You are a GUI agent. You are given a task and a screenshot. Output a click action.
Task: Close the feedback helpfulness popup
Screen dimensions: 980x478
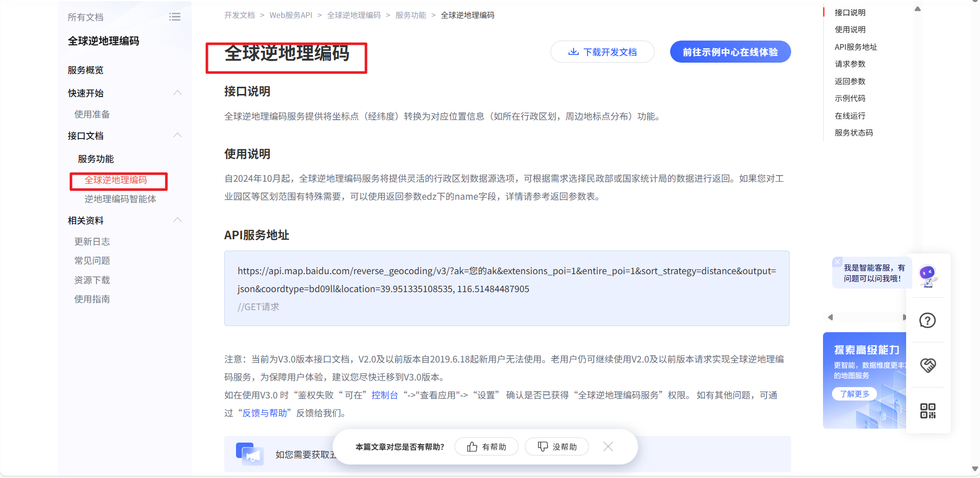[x=608, y=447]
